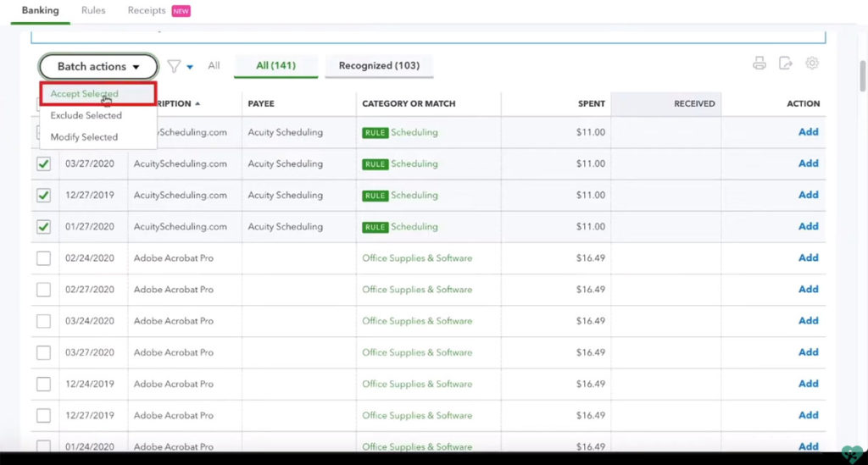Click the sort arrow on Description column header
Image resolution: width=868 pixels, height=465 pixels.
[198, 104]
